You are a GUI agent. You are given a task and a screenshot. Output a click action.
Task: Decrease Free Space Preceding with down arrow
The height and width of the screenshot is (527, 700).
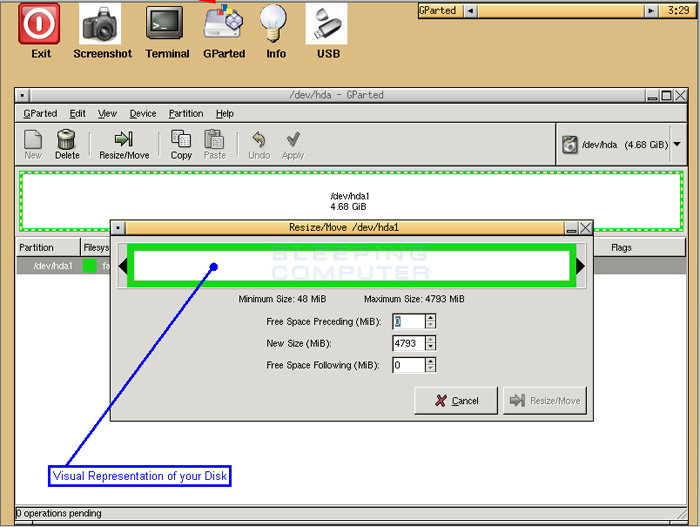point(430,325)
